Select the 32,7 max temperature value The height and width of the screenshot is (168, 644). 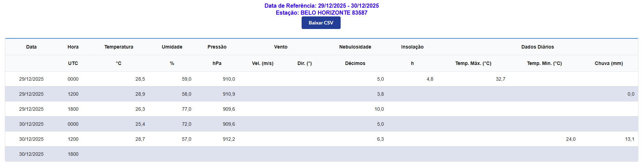(500, 79)
